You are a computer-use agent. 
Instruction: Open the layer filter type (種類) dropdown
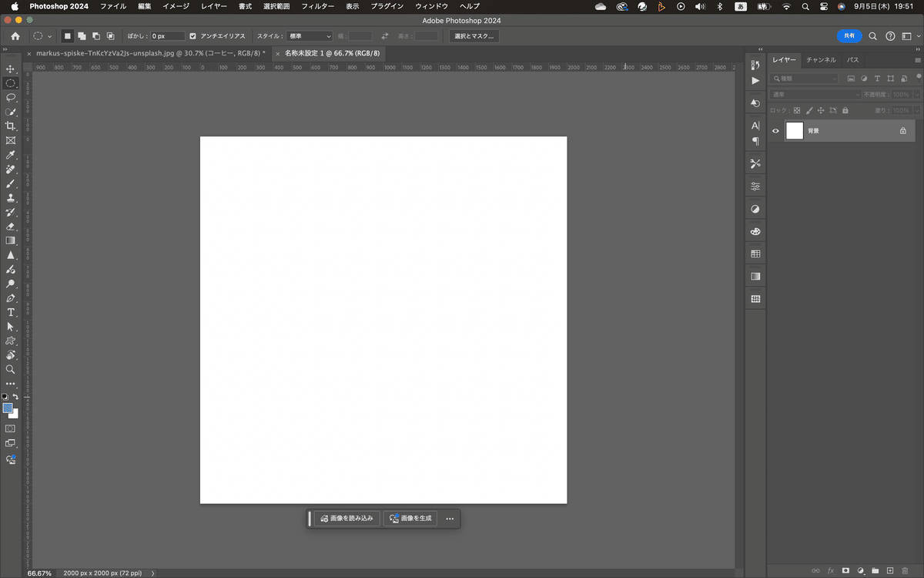tap(805, 79)
